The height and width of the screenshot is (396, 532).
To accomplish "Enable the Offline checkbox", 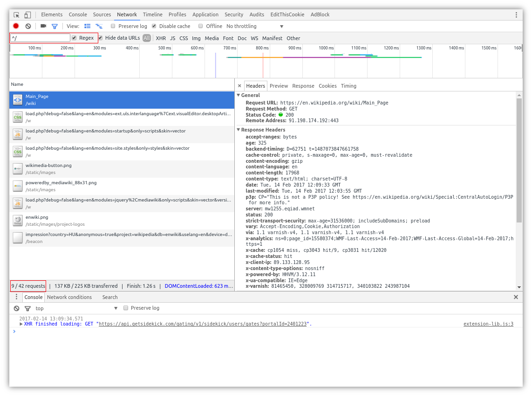I will coord(200,26).
